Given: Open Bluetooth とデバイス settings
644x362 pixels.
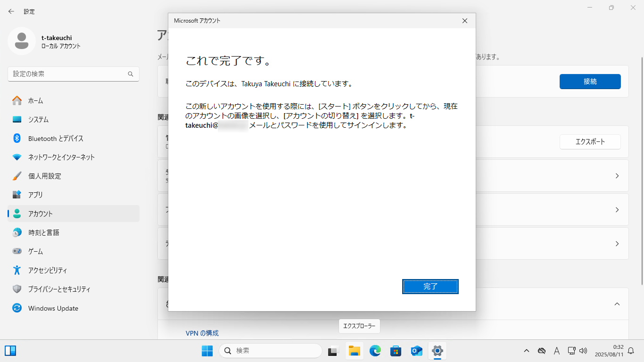Looking at the screenshot, I should click(x=74, y=138).
